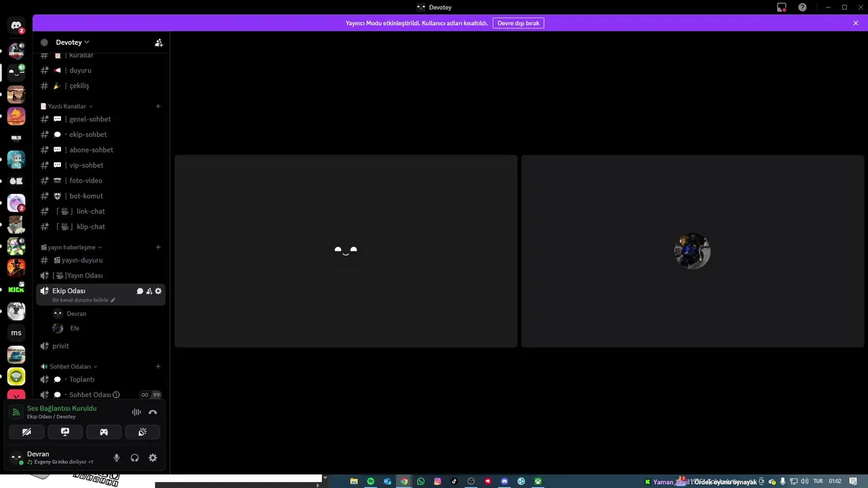868x488 pixels.
Task: Open Discord direct messages home icon
Action: point(16,26)
